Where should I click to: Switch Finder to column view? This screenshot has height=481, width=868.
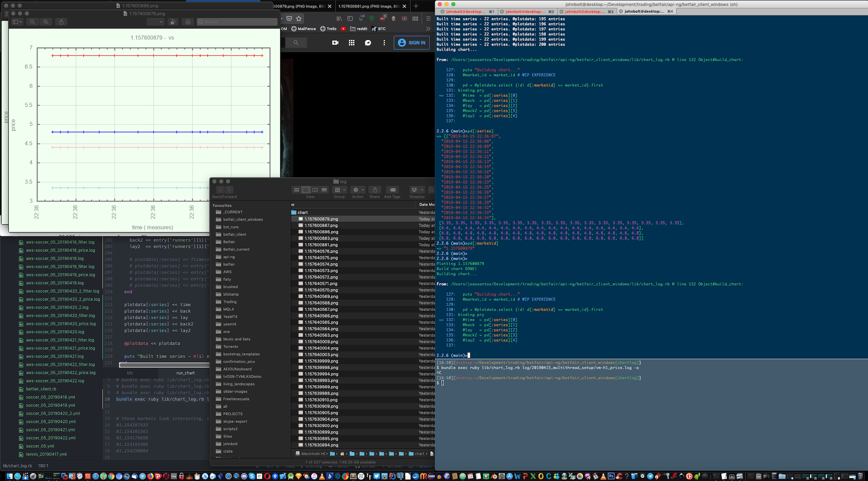(x=315, y=190)
